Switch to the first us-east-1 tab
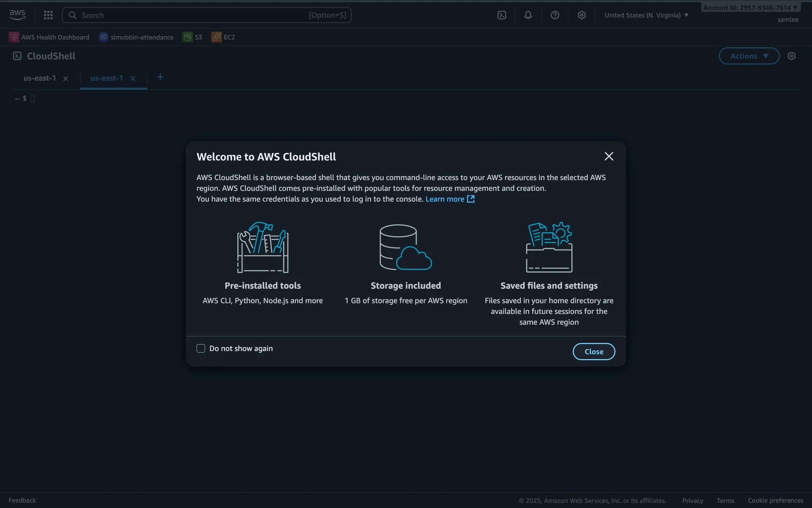The image size is (812, 508). click(40, 78)
